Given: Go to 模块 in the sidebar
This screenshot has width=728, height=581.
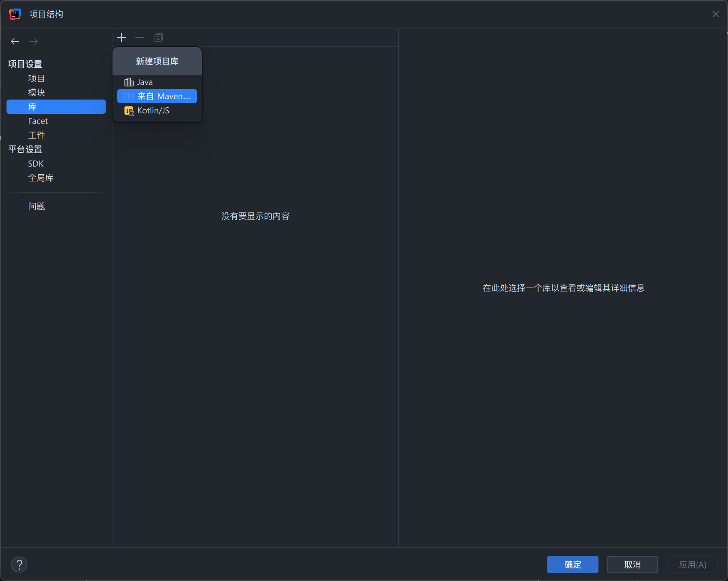Looking at the screenshot, I should click(37, 93).
